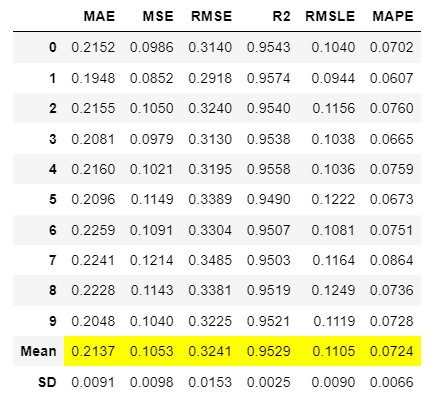Click MSE value 0.0852
Screen dimensions: 434x399
(152, 78)
